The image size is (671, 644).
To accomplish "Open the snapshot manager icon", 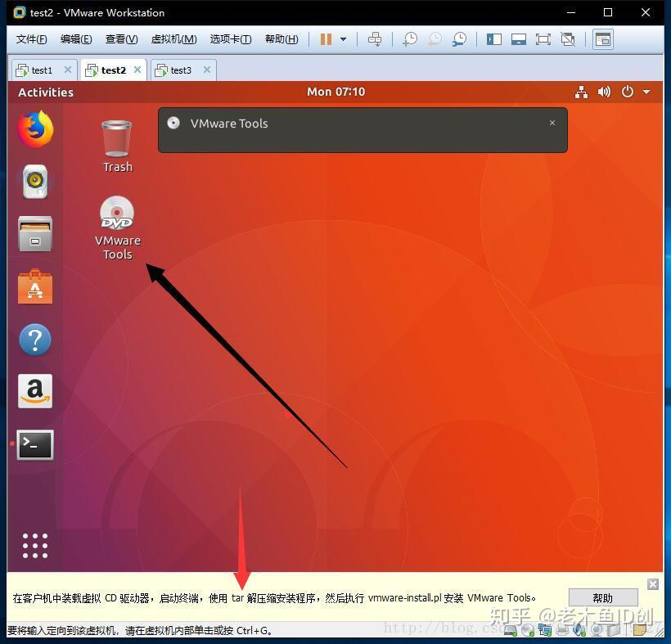I will [460, 39].
